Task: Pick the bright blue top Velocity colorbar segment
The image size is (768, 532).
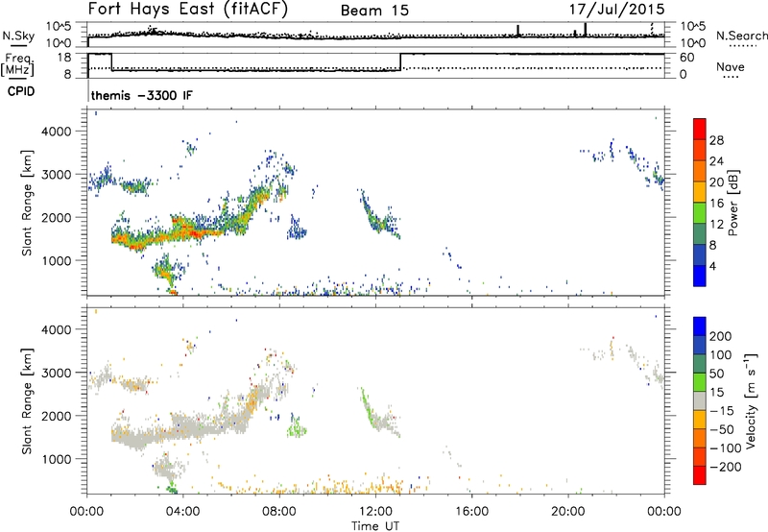Action: pos(700,326)
